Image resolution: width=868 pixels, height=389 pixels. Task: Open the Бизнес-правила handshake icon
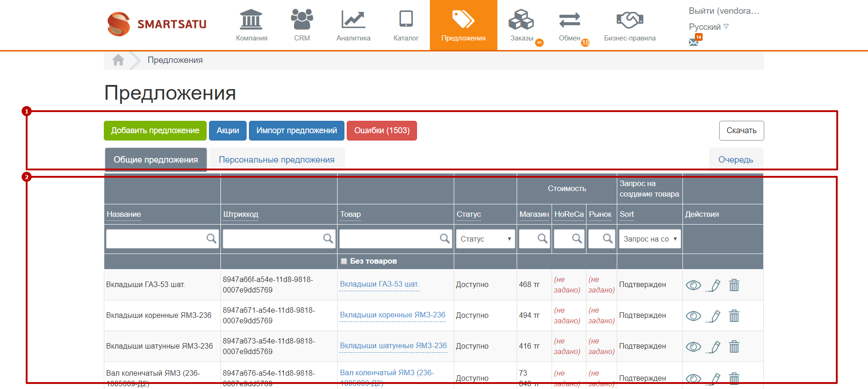(630, 20)
